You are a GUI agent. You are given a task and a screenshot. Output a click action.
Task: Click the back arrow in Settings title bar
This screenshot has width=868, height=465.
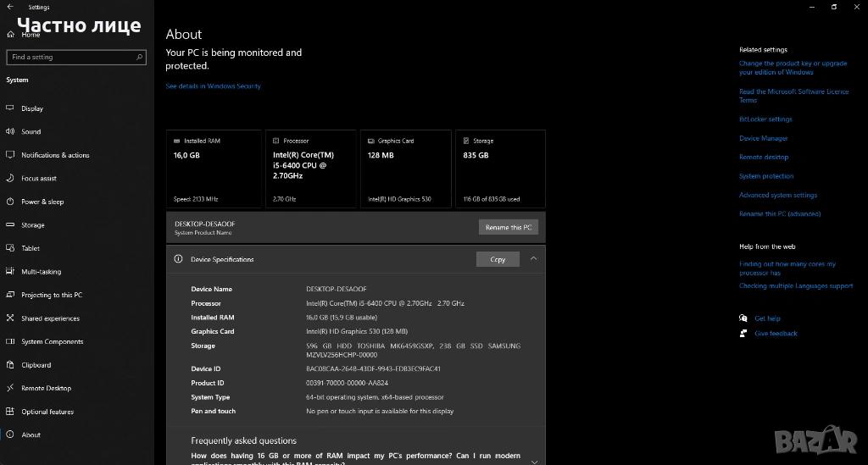pos(10,7)
